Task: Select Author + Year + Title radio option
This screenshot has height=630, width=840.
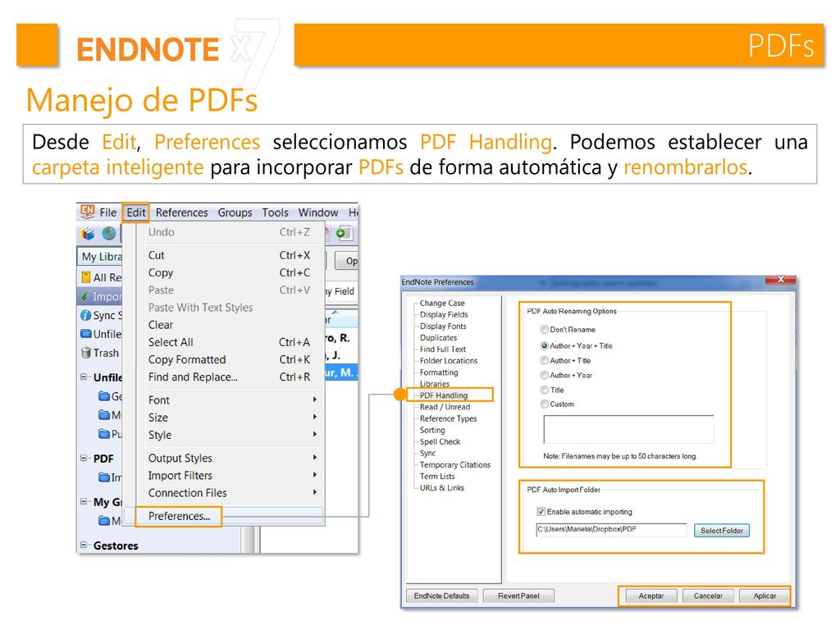Action: (545, 346)
